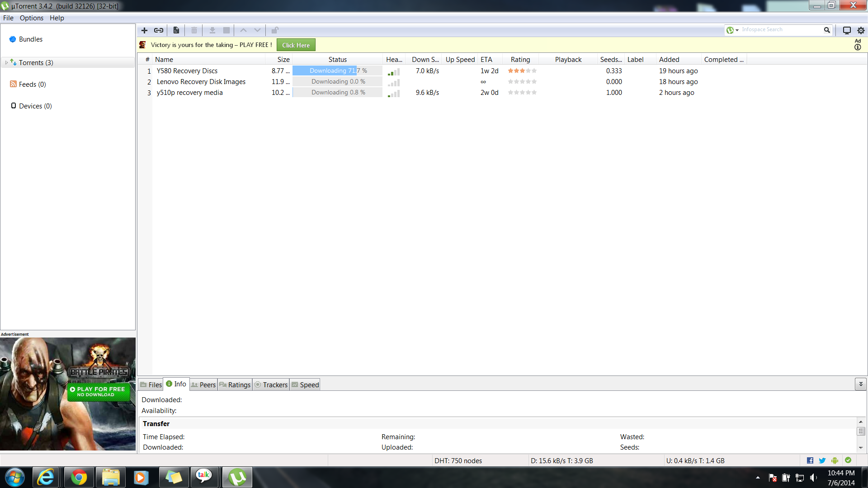Click the Start torrent download-arrow icon
The image size is (868, 488).
212,30
